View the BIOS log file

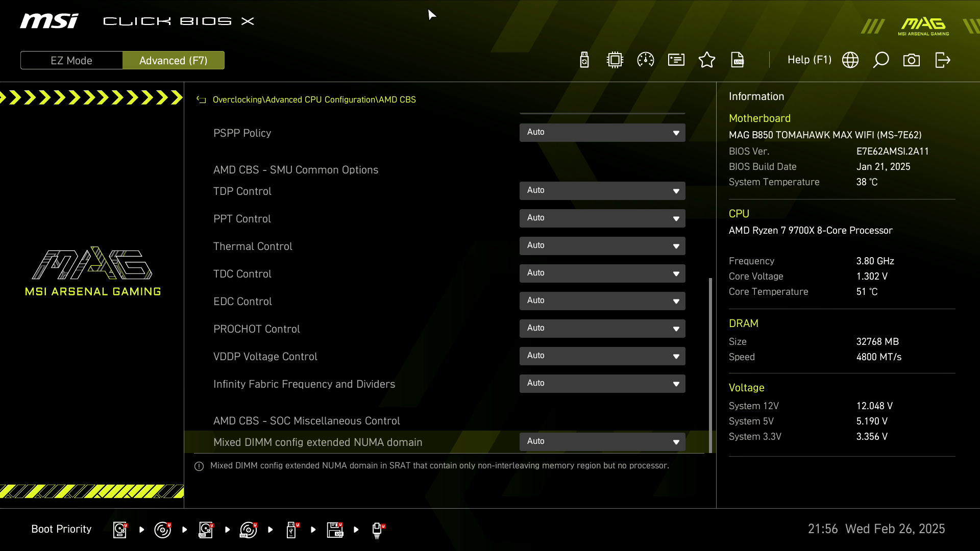point(738,60)
